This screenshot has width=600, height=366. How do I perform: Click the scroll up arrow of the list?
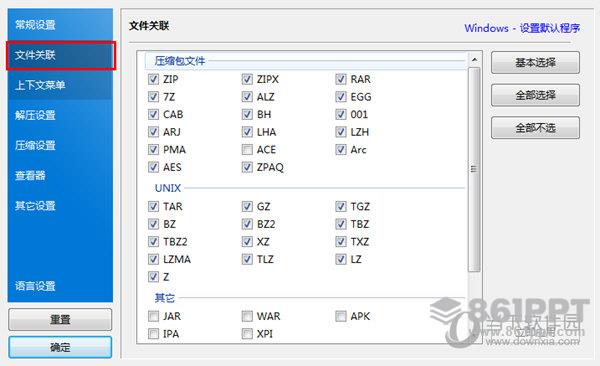click(x=474, y=59)
